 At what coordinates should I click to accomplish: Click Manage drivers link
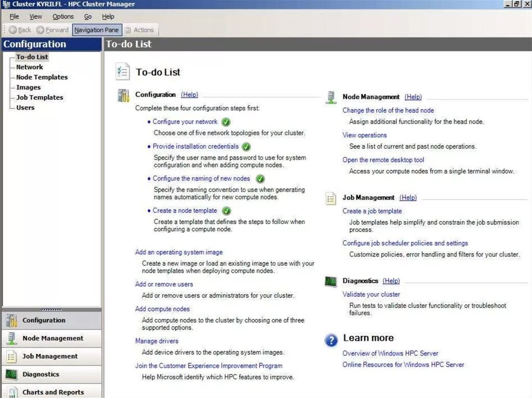click(157, 341)
